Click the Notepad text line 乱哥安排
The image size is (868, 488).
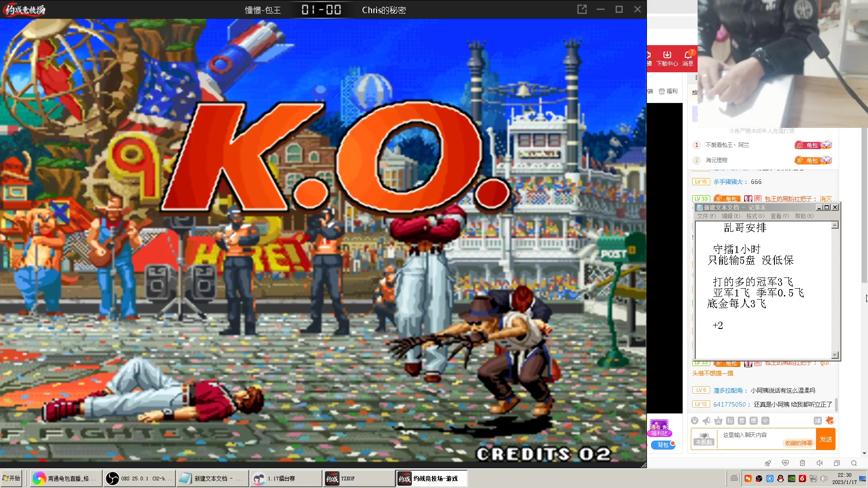click(745, 228)
